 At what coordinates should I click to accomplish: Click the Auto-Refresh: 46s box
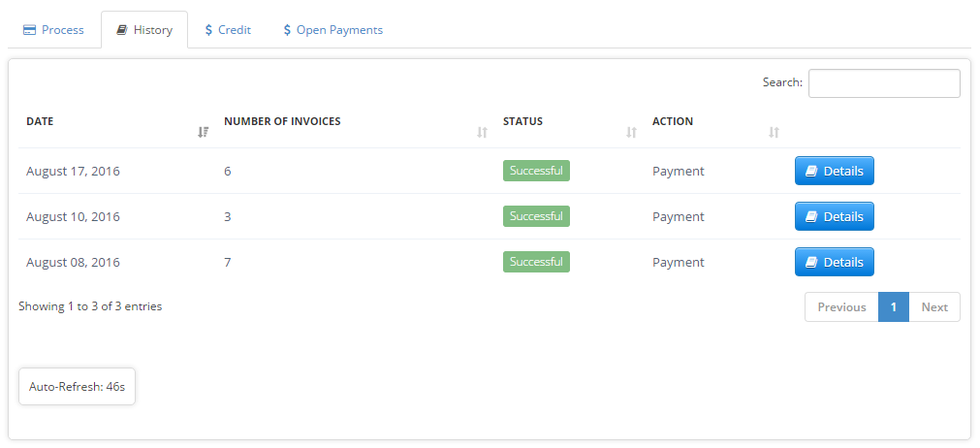tap(77, 386)
